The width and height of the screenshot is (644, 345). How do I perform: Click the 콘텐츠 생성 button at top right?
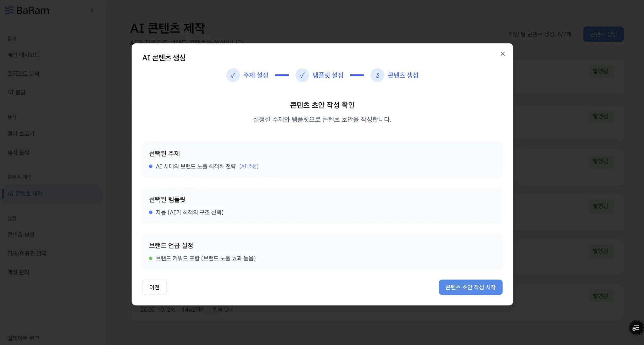point(603,34)
